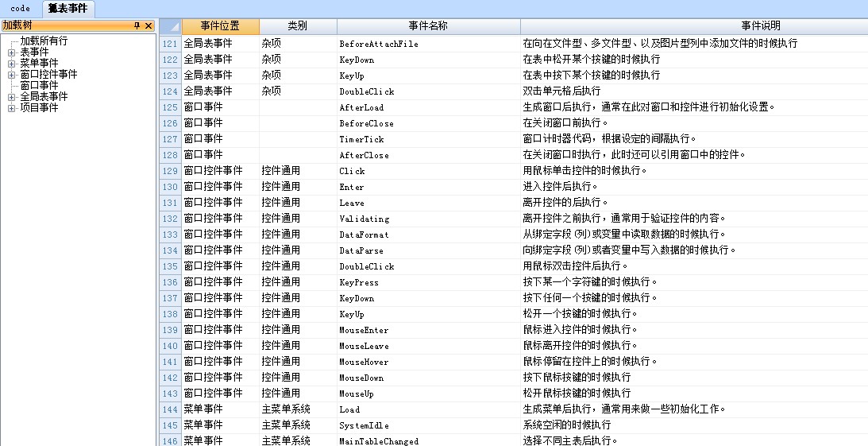
Task: Click the select-all corner of the grid
Action: click(x=171, y=26)
